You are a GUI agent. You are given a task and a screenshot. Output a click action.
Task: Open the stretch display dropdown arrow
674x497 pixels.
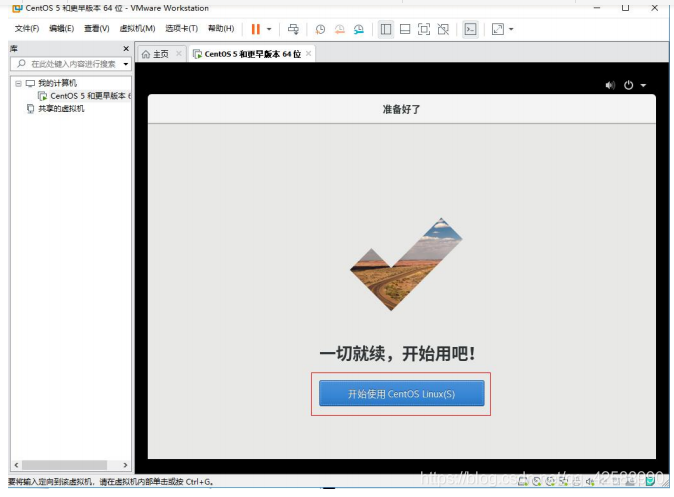511,29
